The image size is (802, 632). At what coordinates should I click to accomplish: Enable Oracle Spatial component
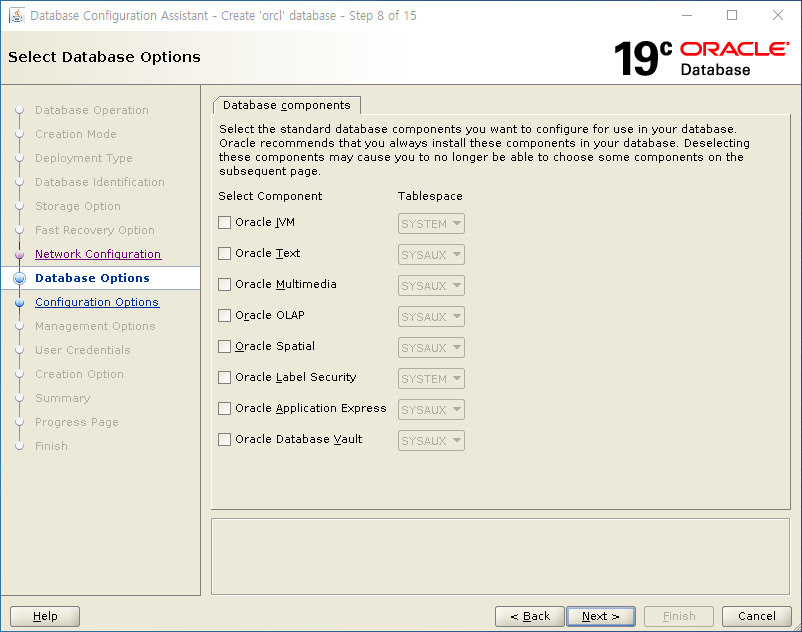point(225,347)
